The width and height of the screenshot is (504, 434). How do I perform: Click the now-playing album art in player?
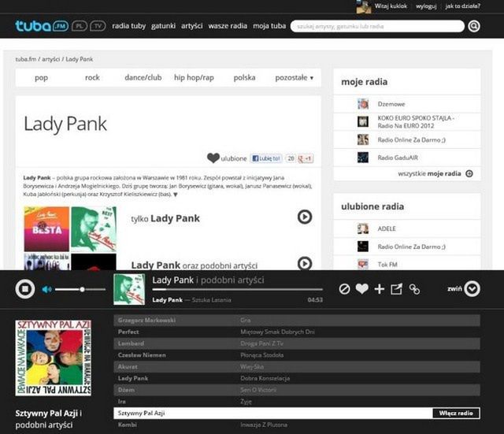pos(129,289)
